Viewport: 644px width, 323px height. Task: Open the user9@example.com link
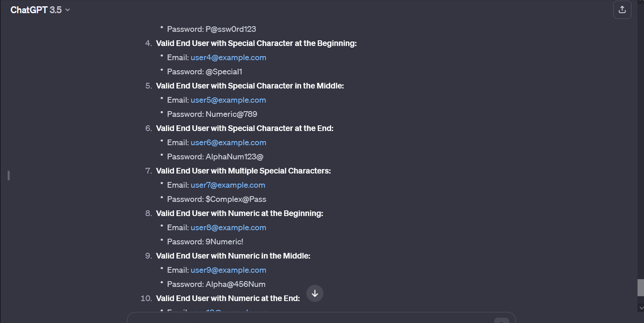tap(228, 270)
